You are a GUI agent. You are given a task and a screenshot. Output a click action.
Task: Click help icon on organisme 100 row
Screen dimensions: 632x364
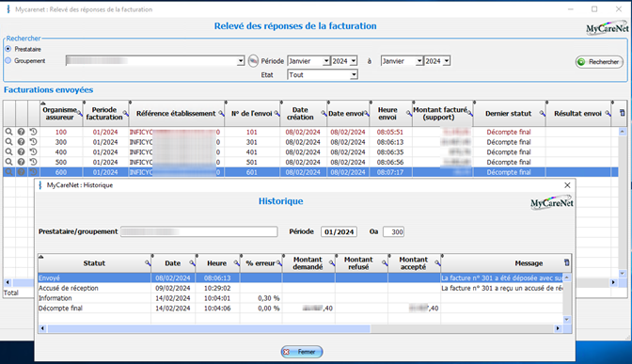(x=21, y=132)
